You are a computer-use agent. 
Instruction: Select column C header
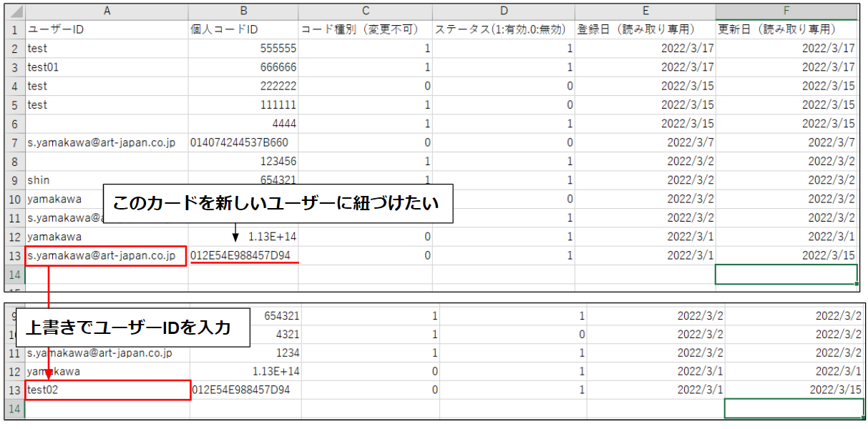366,11
